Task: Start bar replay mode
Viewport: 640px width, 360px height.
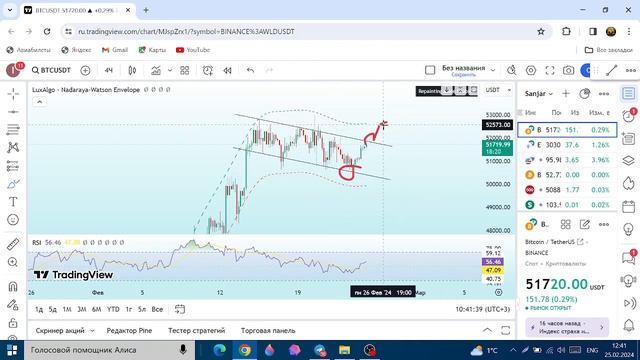Action: click(x=227, y=70)
